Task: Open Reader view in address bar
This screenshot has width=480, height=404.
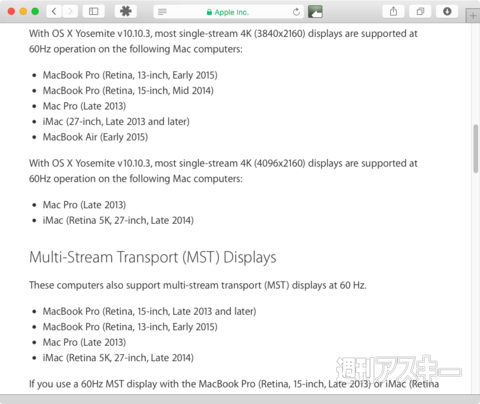Action: [x=162, y=12]
